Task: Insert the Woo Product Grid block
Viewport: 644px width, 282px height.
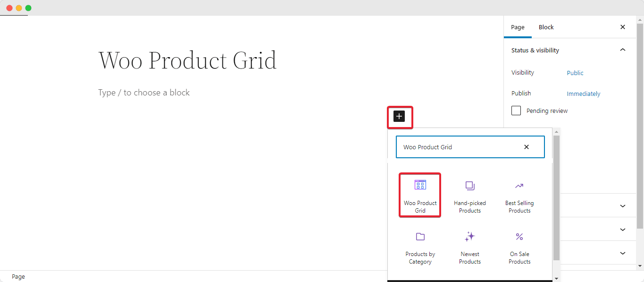Action: tap(420, 195)
